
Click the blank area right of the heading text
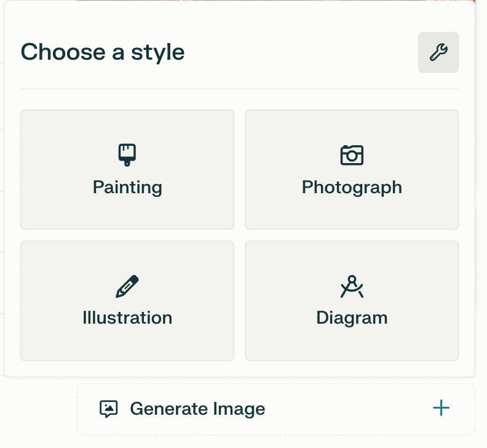click(x=301, y=52)
